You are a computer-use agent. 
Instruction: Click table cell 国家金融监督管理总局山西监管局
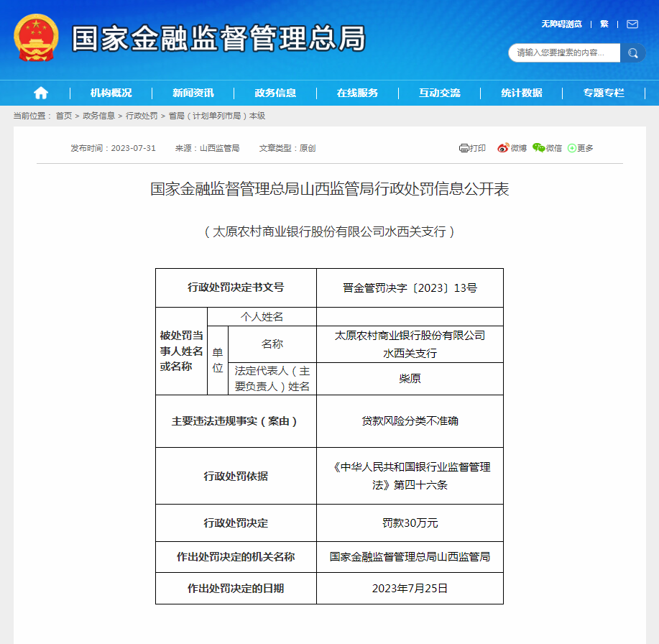(x=410, y=557)
